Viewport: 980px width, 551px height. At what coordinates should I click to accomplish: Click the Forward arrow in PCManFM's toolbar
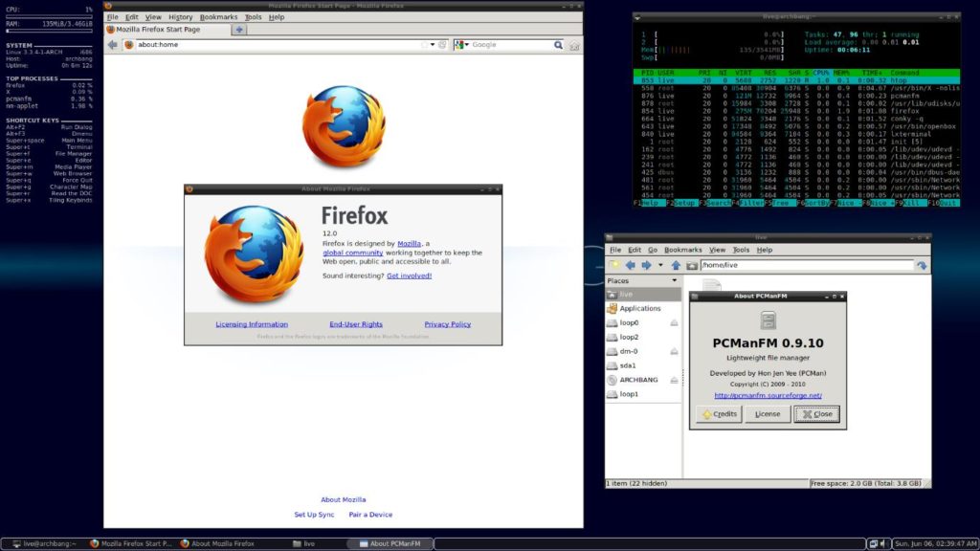click(x=644, y=265)
